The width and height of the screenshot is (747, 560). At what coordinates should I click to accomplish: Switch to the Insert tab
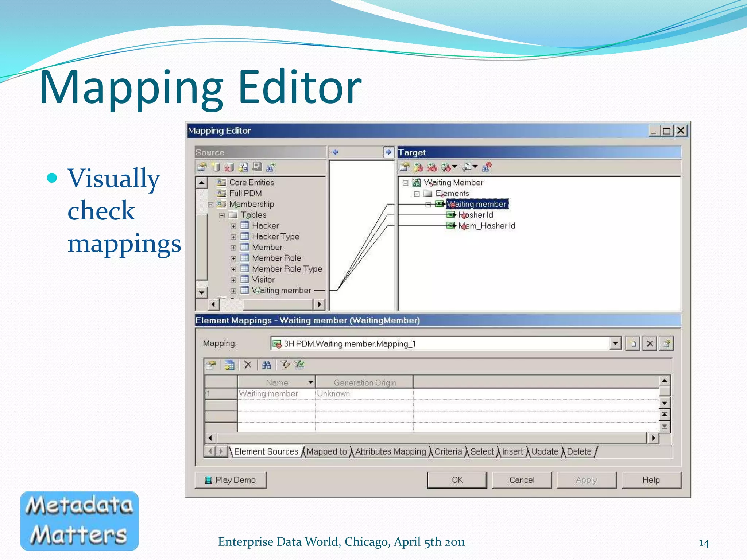click(512, 452)
